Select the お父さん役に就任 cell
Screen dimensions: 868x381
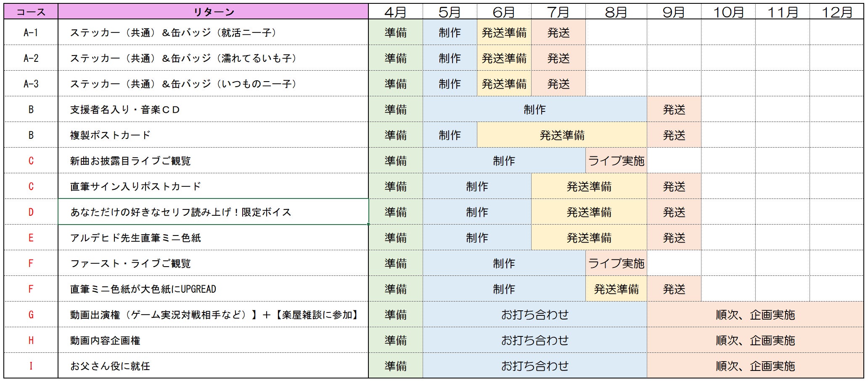pos(213,366)
